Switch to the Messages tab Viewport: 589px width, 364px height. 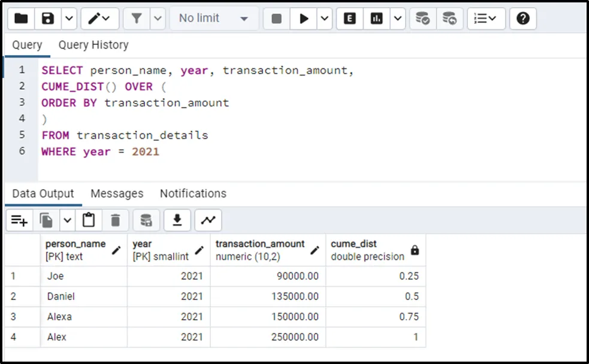117,193
